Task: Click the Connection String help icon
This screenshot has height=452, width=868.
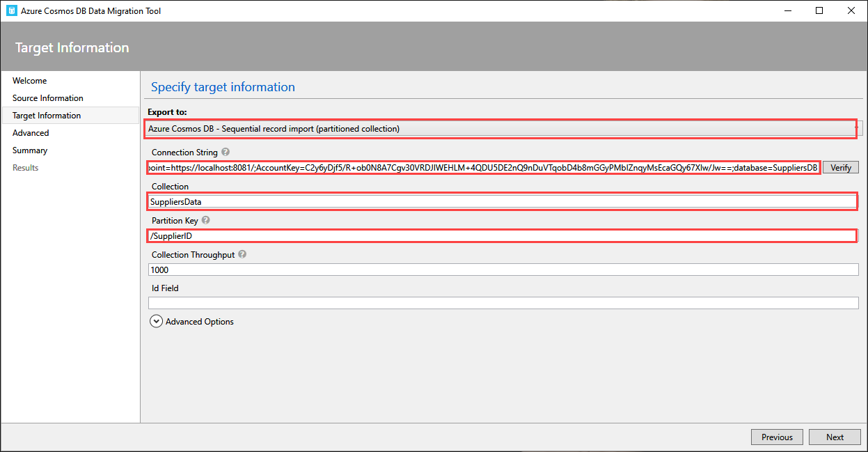Action: click(226, 152)
